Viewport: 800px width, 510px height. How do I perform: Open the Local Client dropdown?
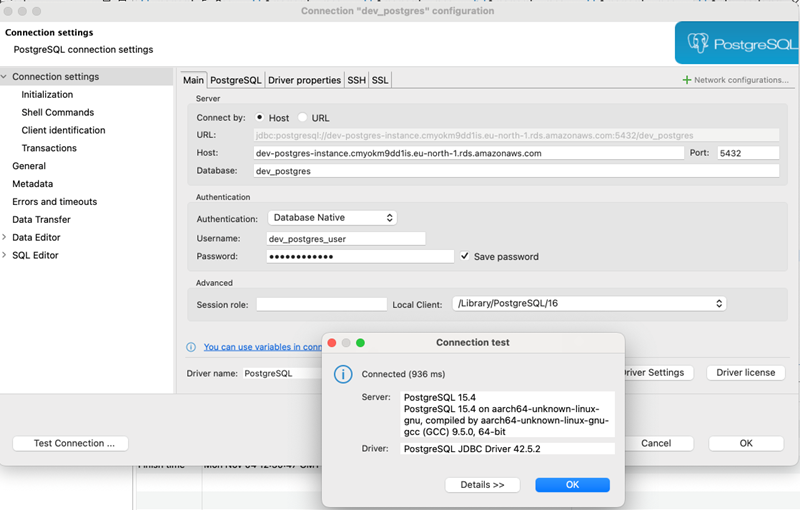pyautogui.click(x=589, y=303)
